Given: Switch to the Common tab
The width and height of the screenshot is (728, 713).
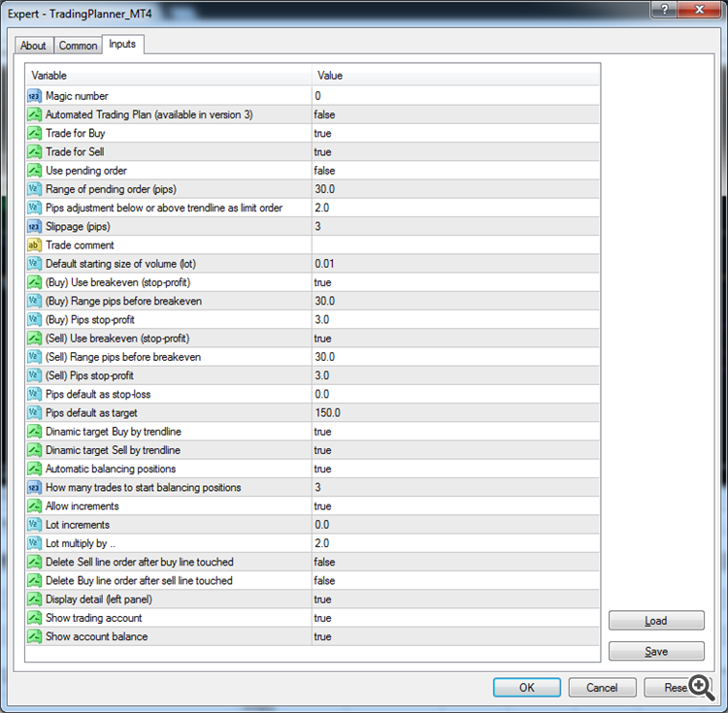Looking at the screenshot, I should tap(78, 46).
